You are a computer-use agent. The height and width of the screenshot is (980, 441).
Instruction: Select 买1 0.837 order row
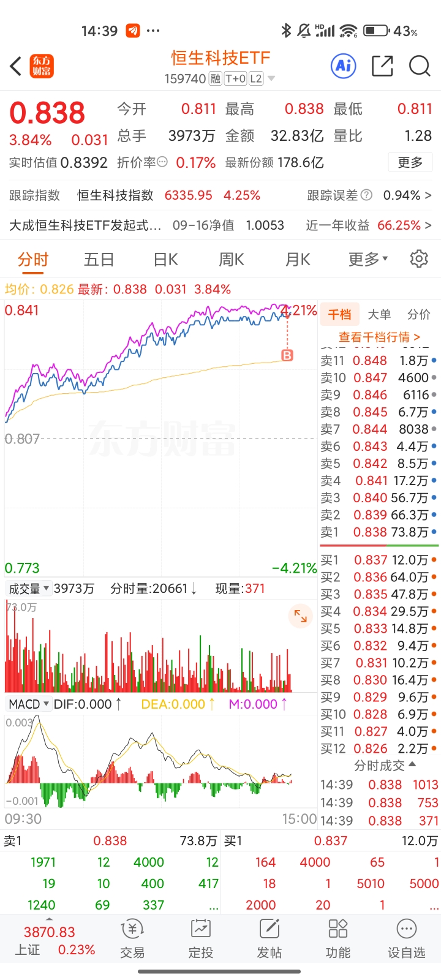tap(379, 560)
